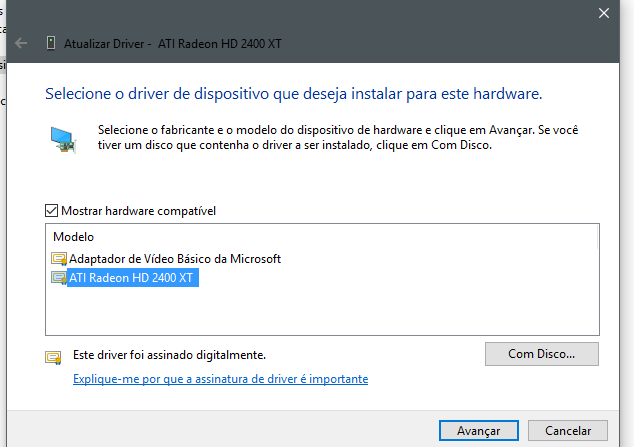The height and width of the screenshot is (447, 634).
Task: Click the certificate icon beside Adaptador de Vídeo Básico
Action: click(59, 259)
